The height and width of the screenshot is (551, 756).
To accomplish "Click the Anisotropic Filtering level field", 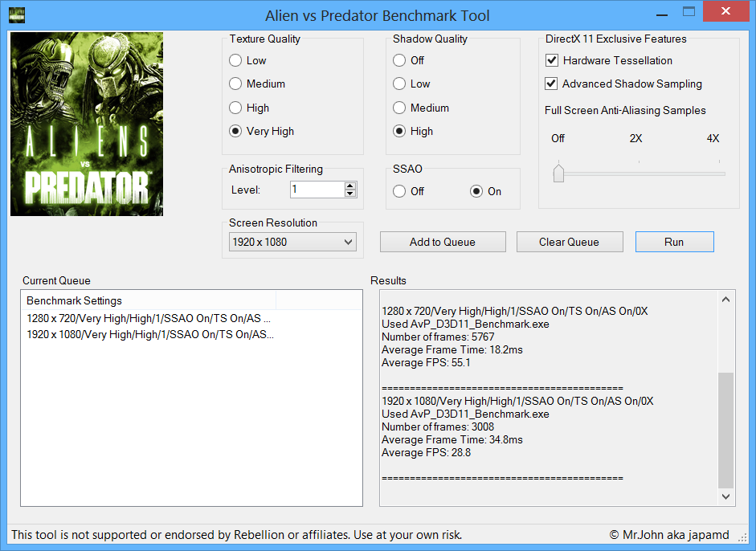I will pos(317,190).
